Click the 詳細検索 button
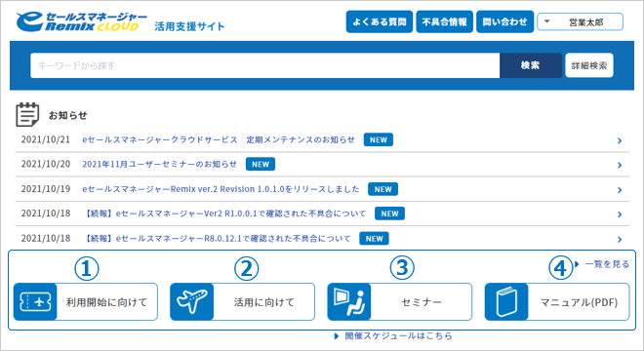Image resolution: width=644 pixels, height=351 pixels. [x=589, y=65]
